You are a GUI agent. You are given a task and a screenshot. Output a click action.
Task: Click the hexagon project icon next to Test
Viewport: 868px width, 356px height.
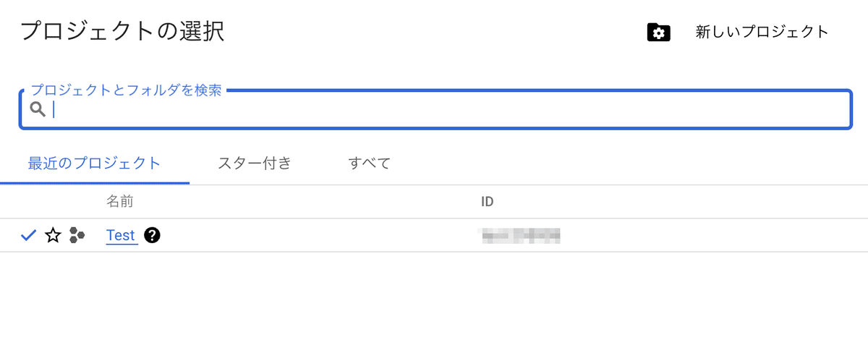tap(77, 235)
